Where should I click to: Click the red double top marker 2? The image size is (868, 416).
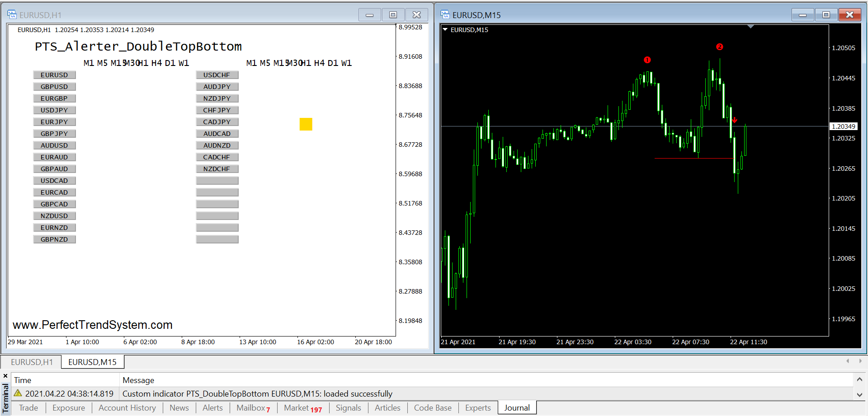click(719, 47)
